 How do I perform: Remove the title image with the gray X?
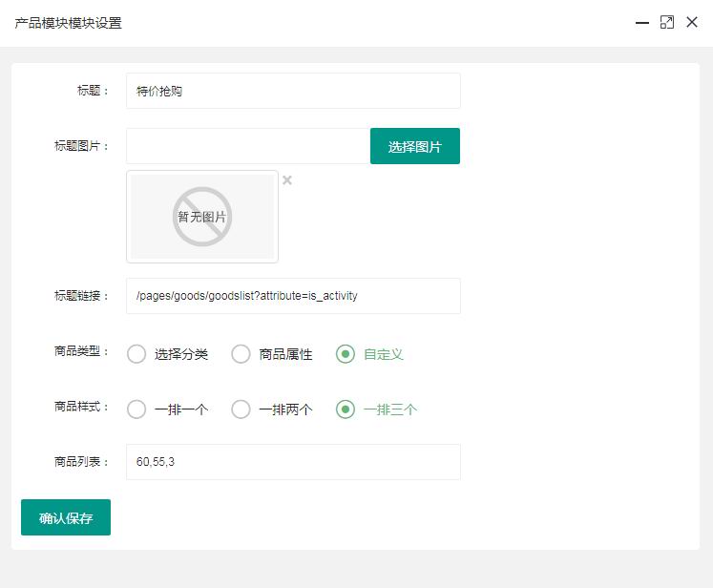[287, 180]
